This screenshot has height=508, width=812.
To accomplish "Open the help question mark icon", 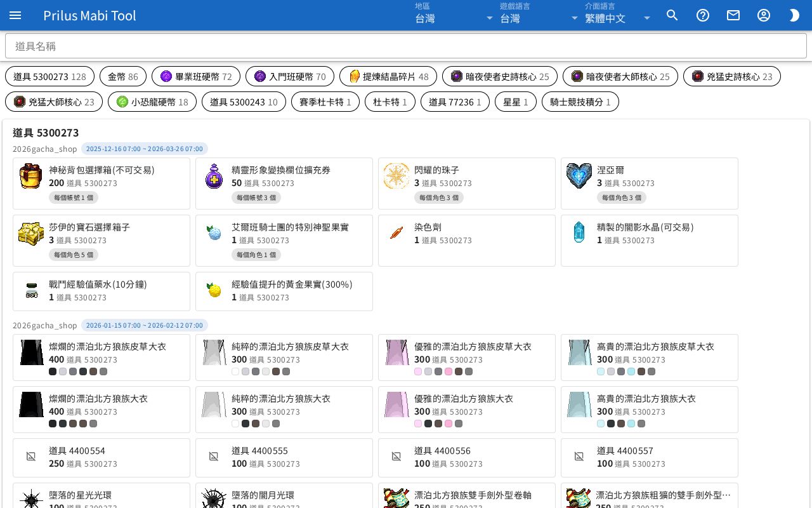I will point(703,15).
